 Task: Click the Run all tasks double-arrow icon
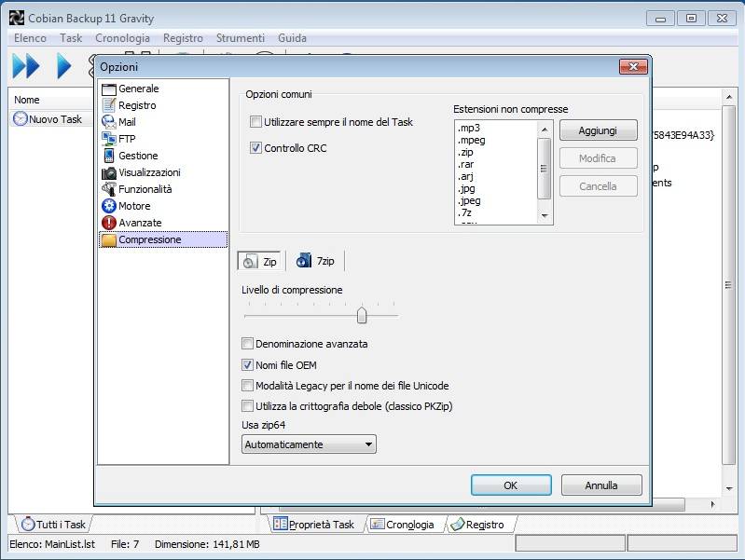point(25,66)
